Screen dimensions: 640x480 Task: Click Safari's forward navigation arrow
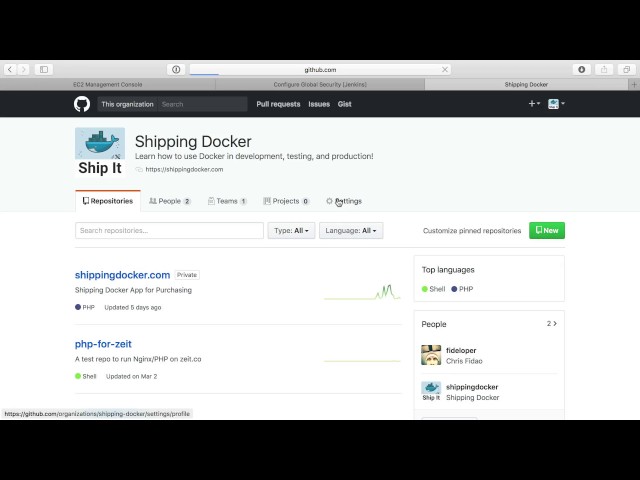(x=24, y=69)
